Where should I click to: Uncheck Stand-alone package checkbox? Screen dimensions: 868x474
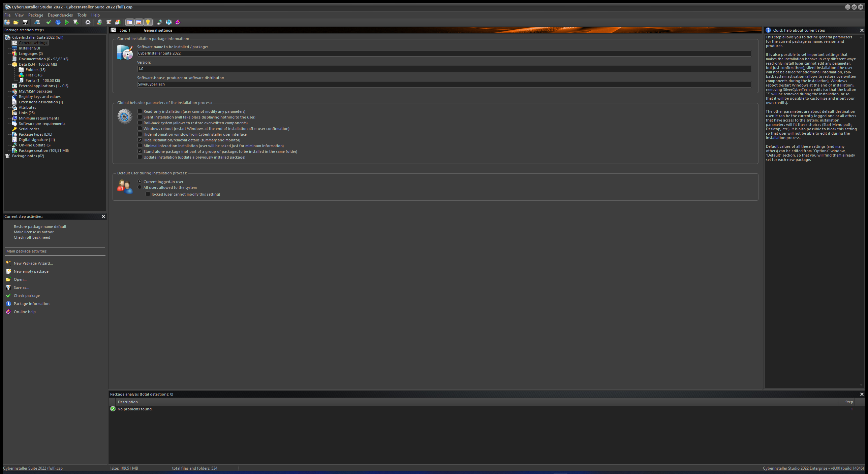pyautogui.click(x=140, y=151)
